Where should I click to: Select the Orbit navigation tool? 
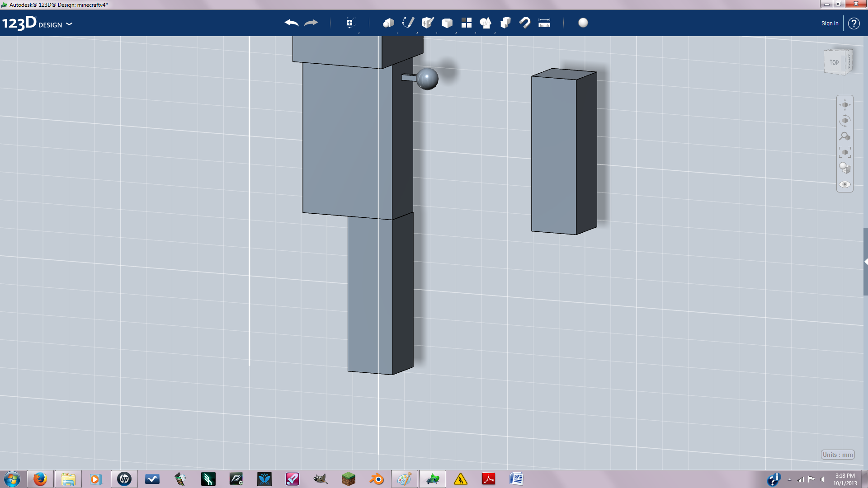pyautogui.click(x=844, y=121)
